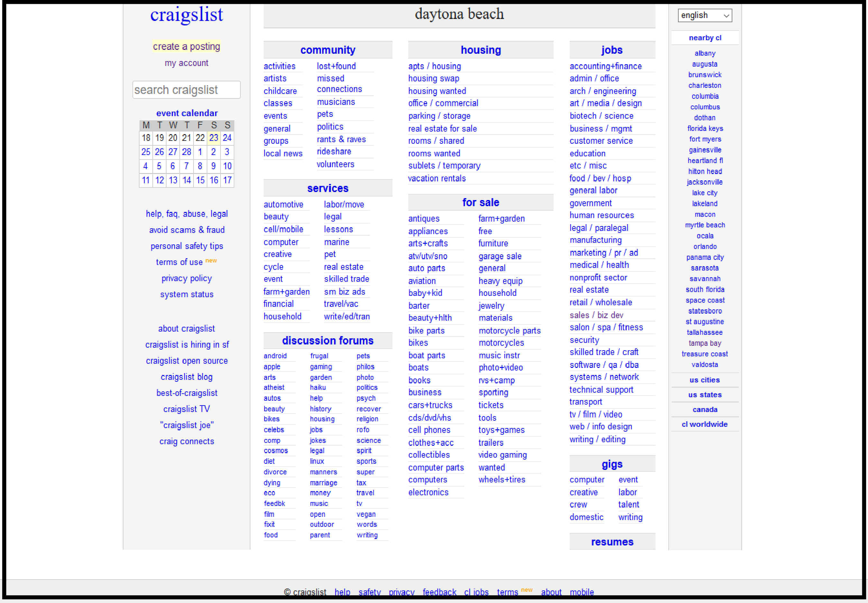The height and width of the screenshot is (603, 868).
Task: Open sidebar terms of use link
Action: pos(179,262)
